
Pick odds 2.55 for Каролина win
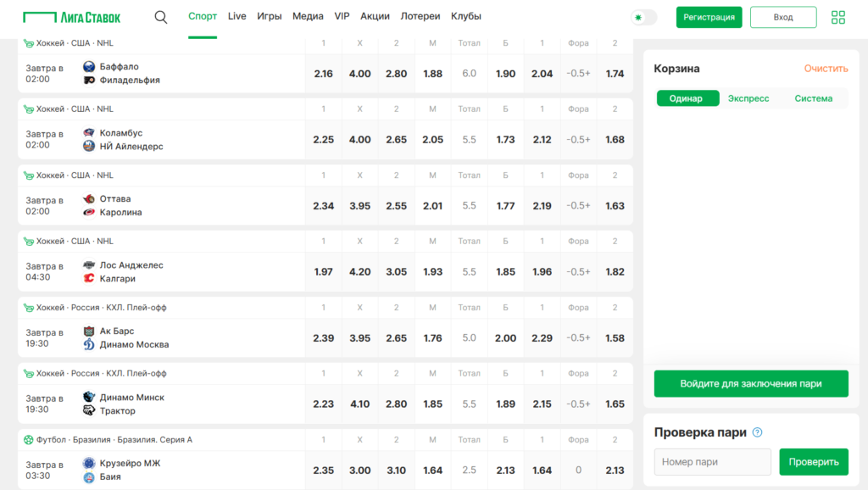(x=397, y=206)
